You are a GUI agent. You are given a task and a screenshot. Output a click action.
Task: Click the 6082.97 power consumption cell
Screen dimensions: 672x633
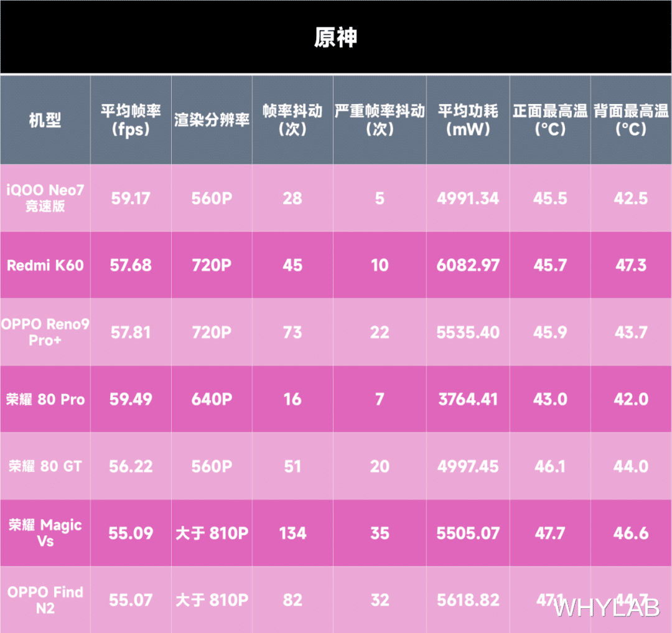pyautogui.click(x=467, y=265)
